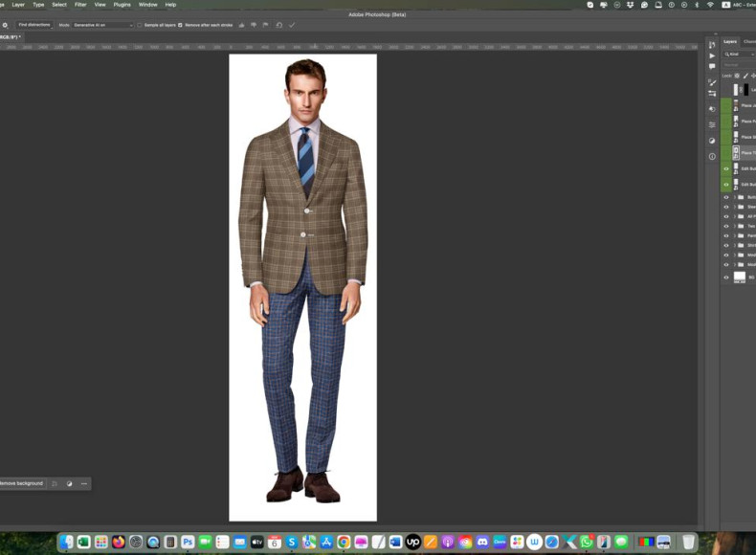This screenshot has width=756, height=555.
Task: Open Photoshop from the macOS Dock
Action: point(188,543)
